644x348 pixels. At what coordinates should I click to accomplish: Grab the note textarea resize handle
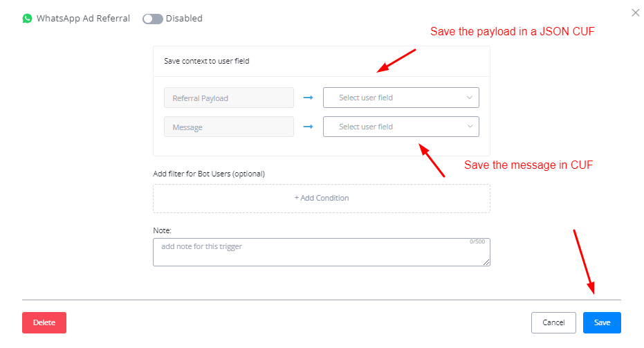point(487,263)
